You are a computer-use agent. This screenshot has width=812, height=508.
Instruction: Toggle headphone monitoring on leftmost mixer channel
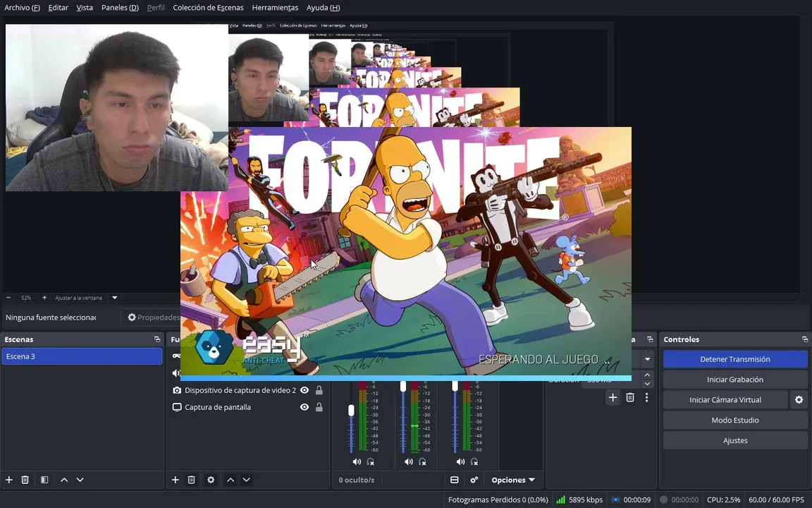tap(371, 462)
